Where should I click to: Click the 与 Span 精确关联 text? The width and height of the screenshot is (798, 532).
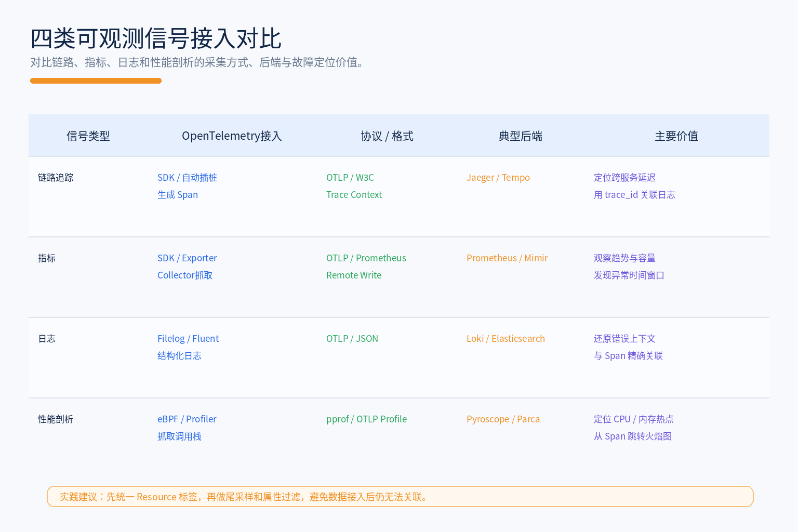[x=628, y=356]
